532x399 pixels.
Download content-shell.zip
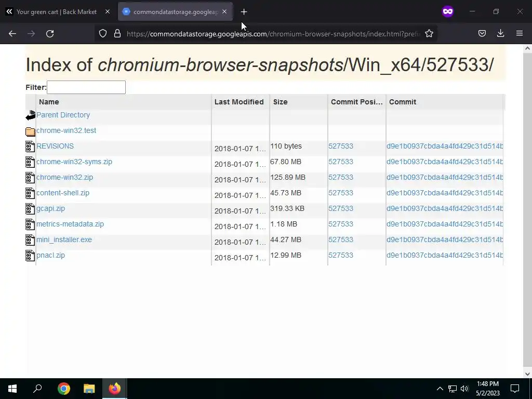[63, 193]
